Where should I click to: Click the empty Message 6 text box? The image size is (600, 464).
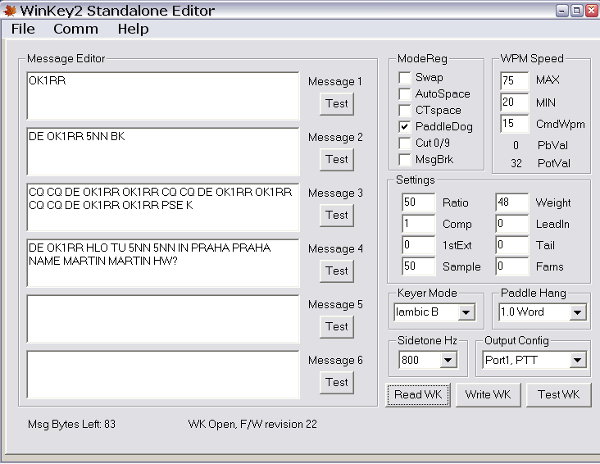coord(163,375)
